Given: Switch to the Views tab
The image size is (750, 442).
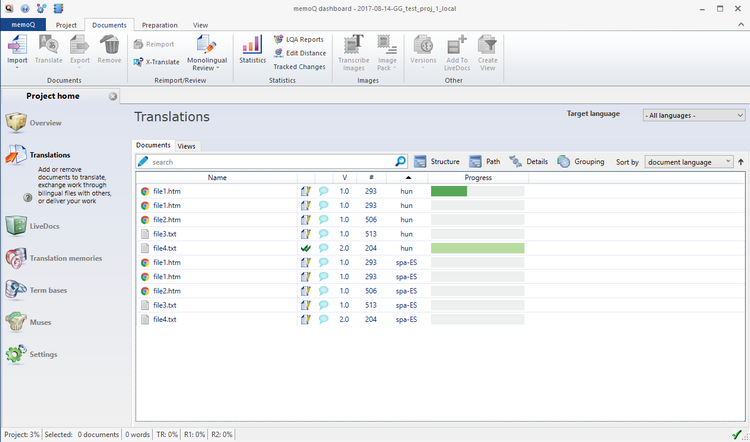Looking at the screenshot, I should click(x=187, y=146).
